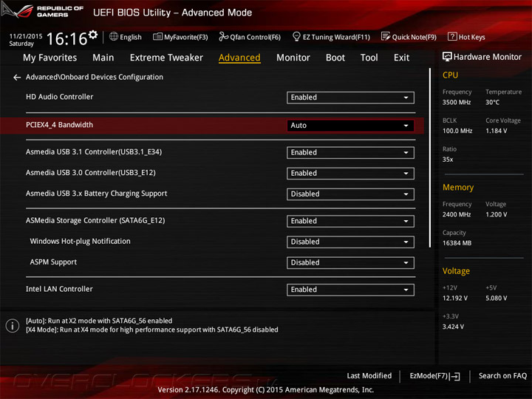Click the vertical scrollbar of settings list
The height and width of the screenshot is (399, 532).
tap(430, 158)
